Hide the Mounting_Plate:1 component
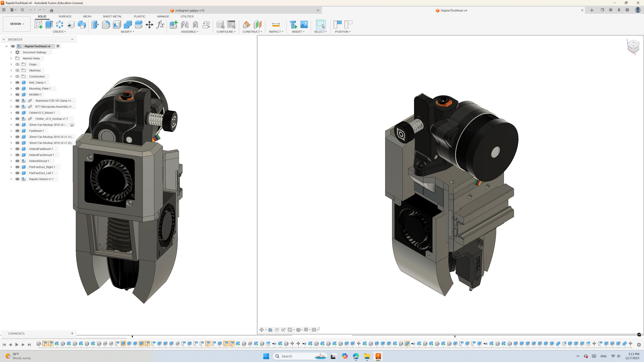 click(x=17, y=88)
